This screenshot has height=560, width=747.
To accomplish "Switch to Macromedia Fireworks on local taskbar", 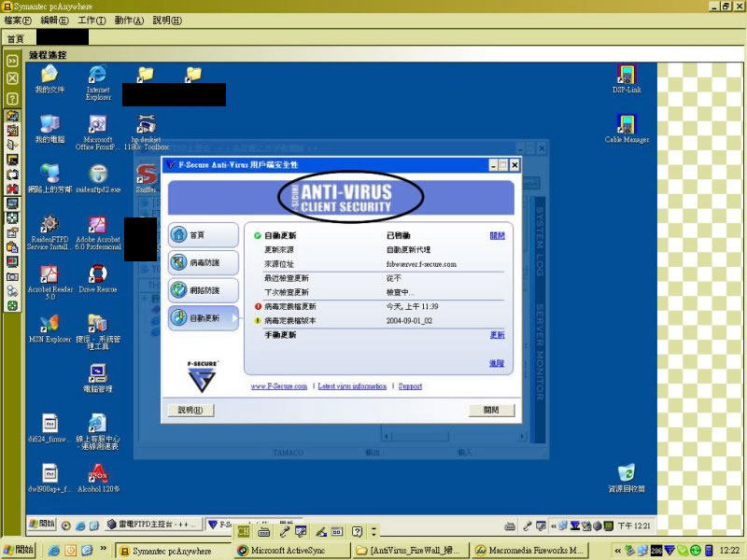I will pyautogui.click(x=529, y=551).
